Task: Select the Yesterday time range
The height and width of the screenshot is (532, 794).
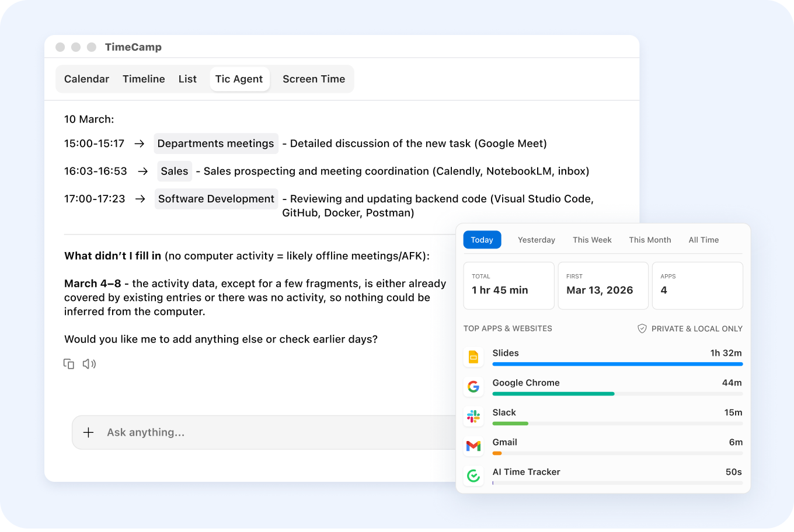Action: (x=536, y=240)
